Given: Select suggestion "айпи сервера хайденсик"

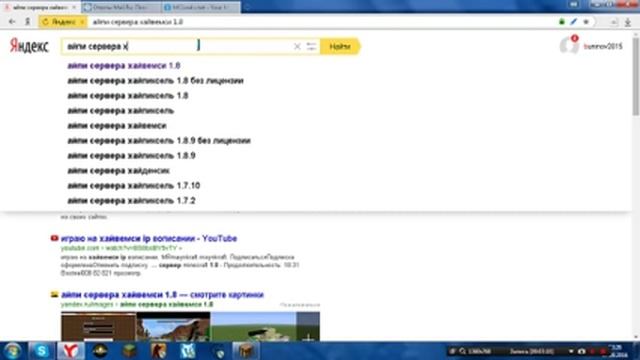Looking at the screenshot, I should [x=118, y=171].
